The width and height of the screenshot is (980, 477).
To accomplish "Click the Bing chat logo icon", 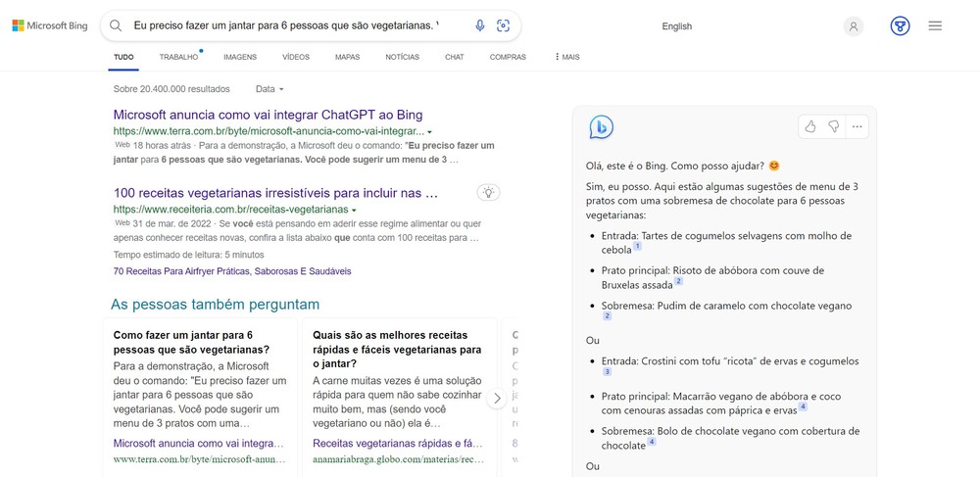I will (x=602, y=127).
